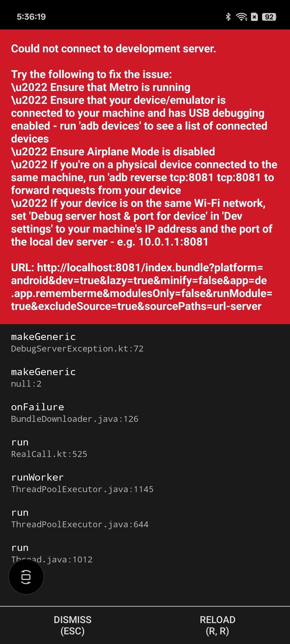Tap the 'Could not connect to development server' heading
290x644 pixels.
point(113,49)
